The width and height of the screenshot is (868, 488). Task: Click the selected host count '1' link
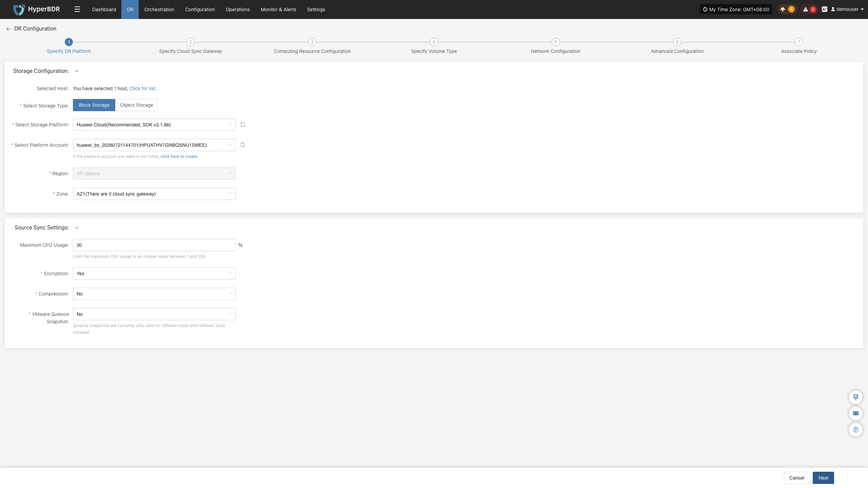(115, 88)
